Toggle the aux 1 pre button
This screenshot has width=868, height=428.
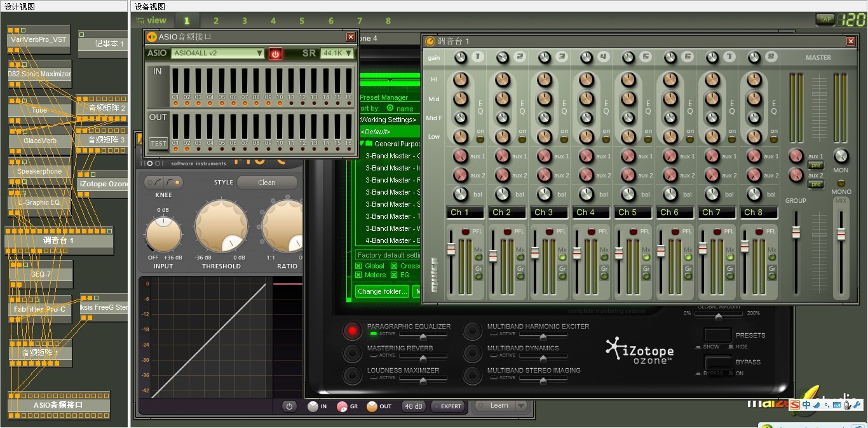[x=815, y=165]
